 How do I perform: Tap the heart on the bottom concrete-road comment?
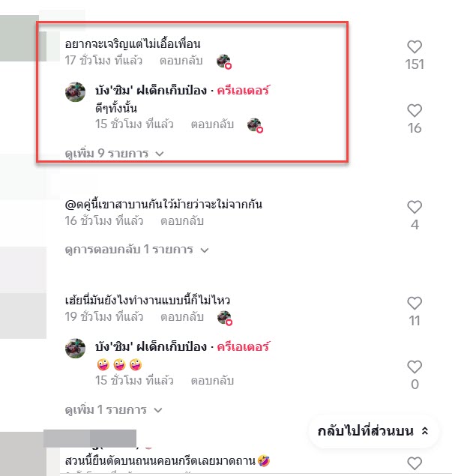415,463
